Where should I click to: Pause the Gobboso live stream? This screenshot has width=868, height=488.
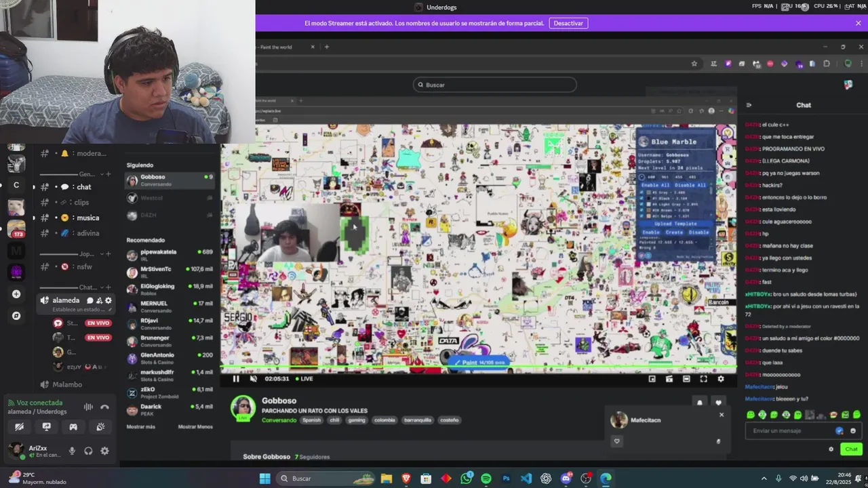tap(236, 379)
